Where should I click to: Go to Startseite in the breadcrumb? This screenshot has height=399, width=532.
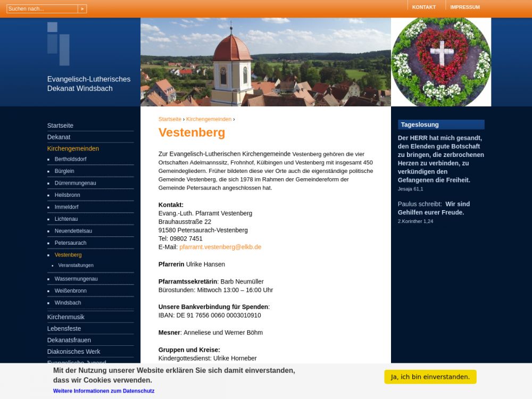pos(170,119)
